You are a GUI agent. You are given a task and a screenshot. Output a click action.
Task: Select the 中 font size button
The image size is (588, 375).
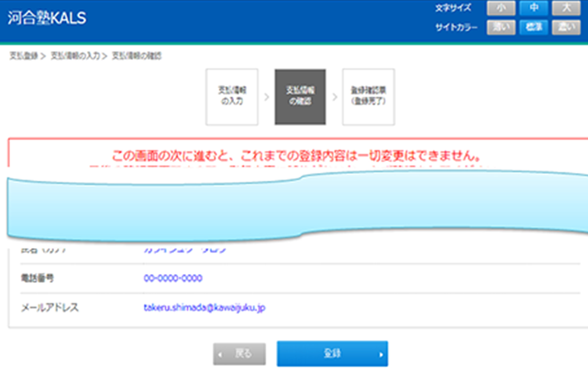534,7
